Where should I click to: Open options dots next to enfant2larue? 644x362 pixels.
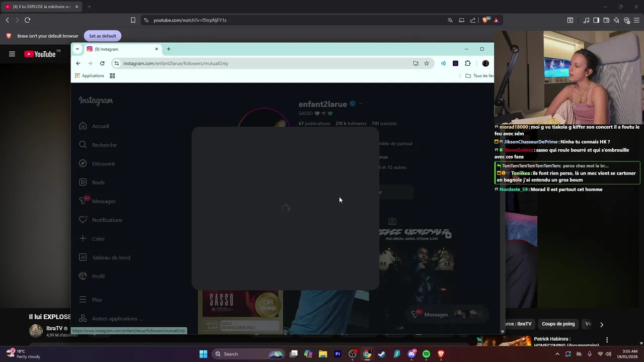click(x=361, y=104)
